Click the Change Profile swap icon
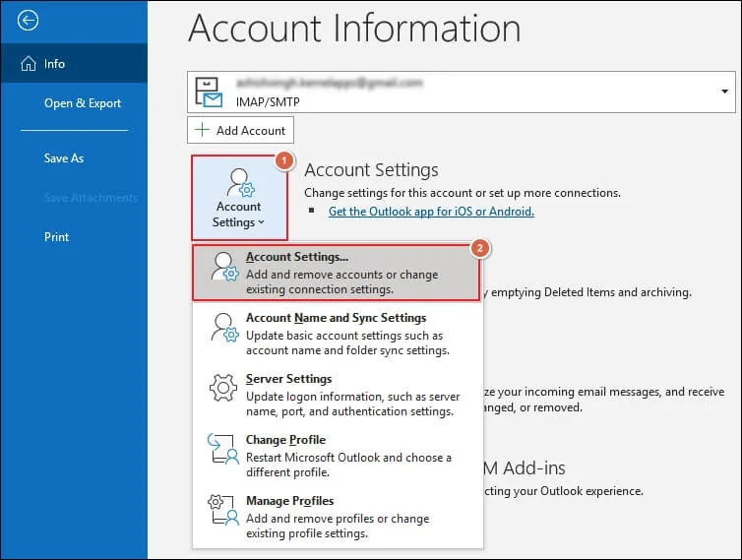Image resolution: width=742 pixels, height=560 pixels. pos(222,449)
